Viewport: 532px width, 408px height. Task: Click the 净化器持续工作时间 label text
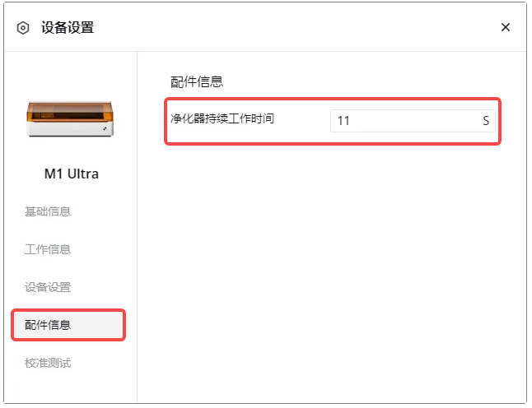[x=222, y=118]
